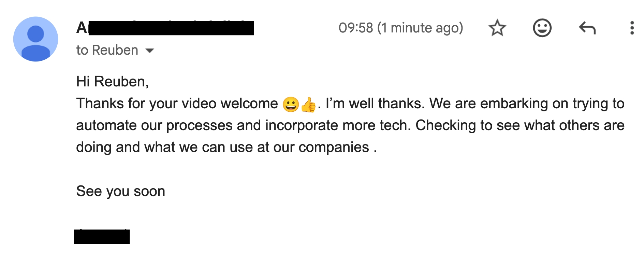The width and height of the screenshot is (644, 263).
Task: Expand recipient details arrow beside 'to Reuben'
Action: (x=149, y=51)
